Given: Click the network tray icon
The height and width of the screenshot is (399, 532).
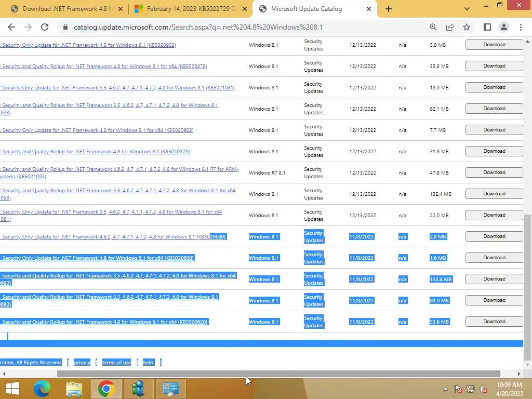Looking at the screenshot, I should (x=471, y=389).
